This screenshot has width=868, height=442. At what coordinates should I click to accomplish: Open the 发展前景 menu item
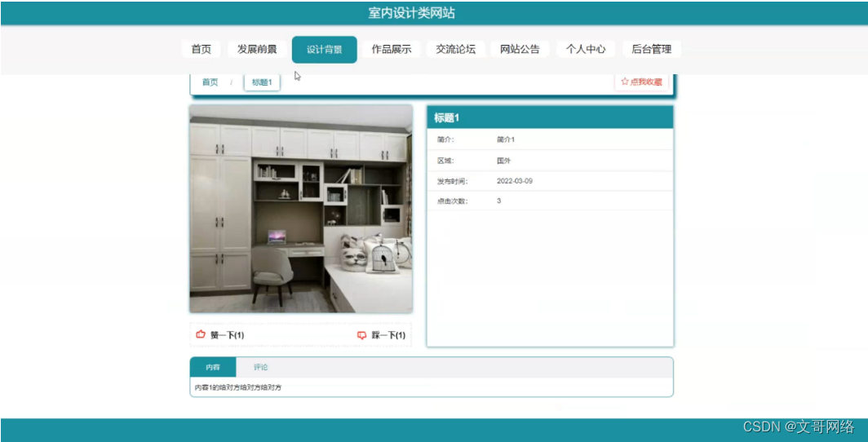257,49
